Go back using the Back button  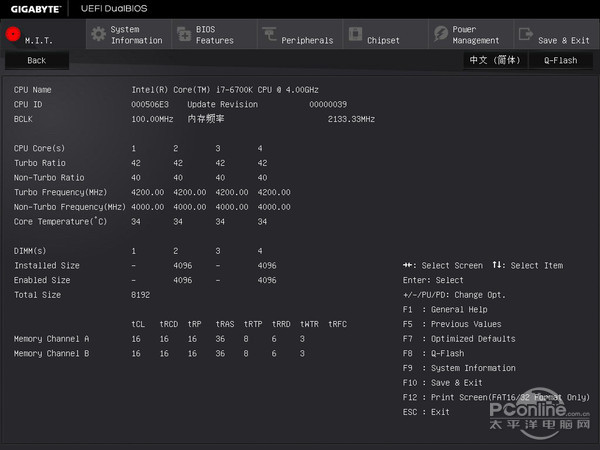click(37, 60)
